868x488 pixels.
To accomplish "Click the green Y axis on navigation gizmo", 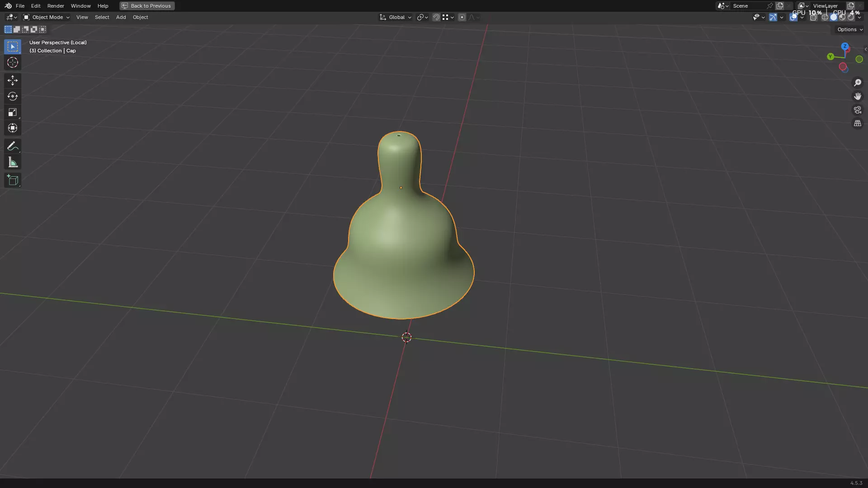I will pyautogui.click(x=830, y=56).
